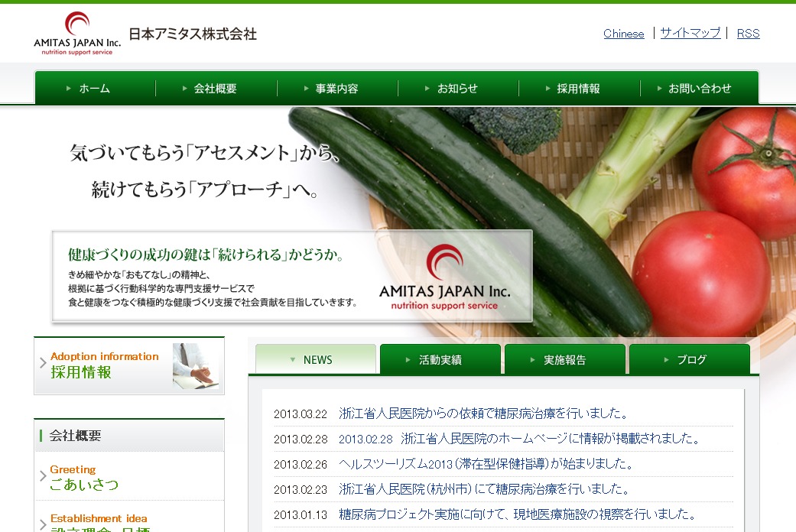Click the down arrow icon on NEWS tab
Viewport: 796px width, 532px height.
(292, 359)
